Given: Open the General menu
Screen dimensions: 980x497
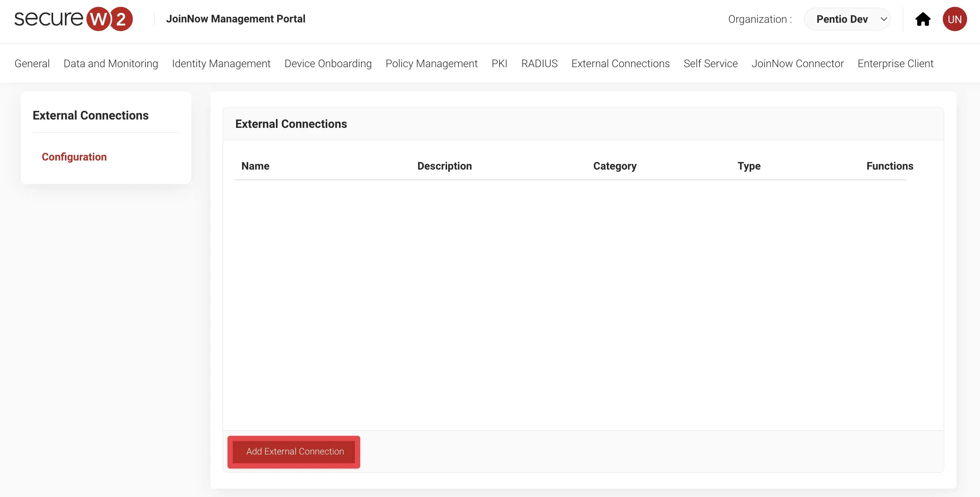Looking at the screenshot, I should (32, 63).
